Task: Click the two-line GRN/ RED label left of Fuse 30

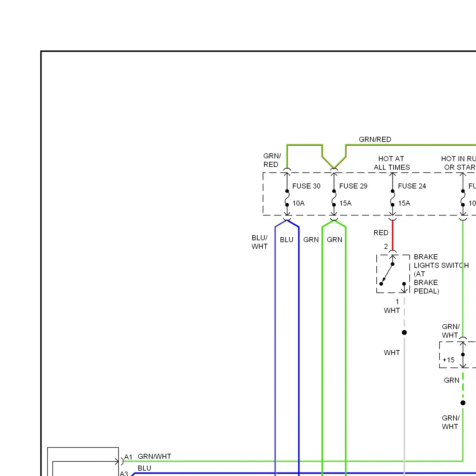Action: [x=272, y=160]
